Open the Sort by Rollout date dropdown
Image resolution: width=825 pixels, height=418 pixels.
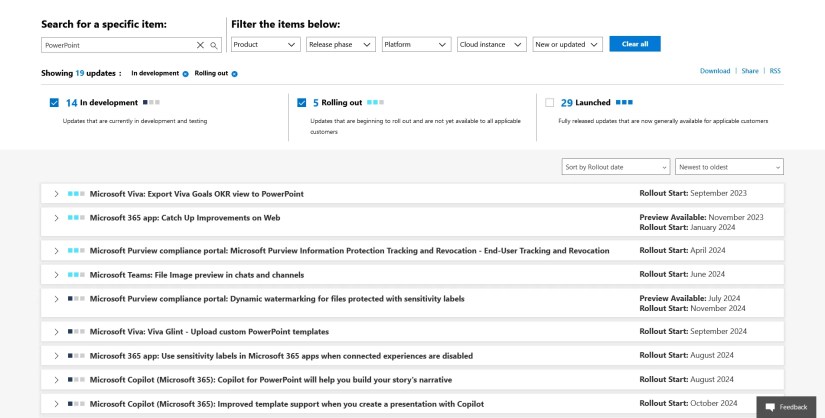616,167
